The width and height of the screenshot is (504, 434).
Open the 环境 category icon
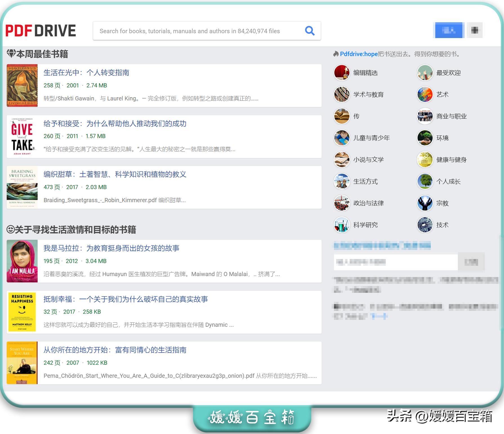[425, 138]
